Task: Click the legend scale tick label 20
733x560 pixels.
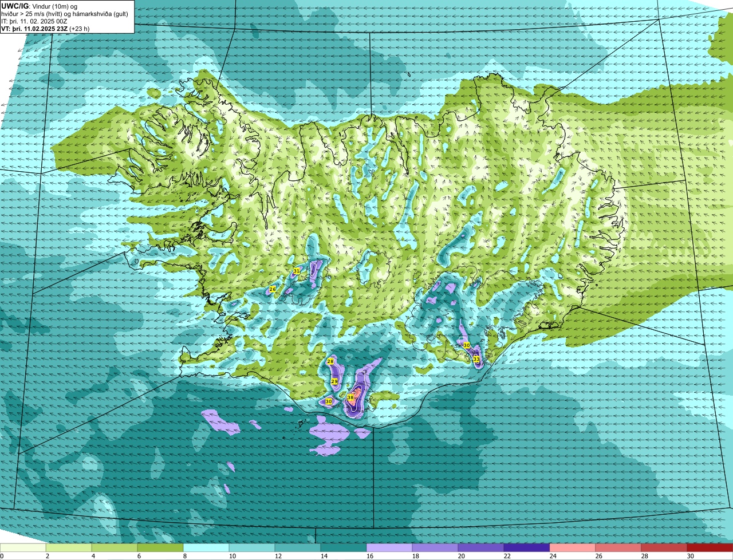Action: pyautogui.click(x=462, y=556)
